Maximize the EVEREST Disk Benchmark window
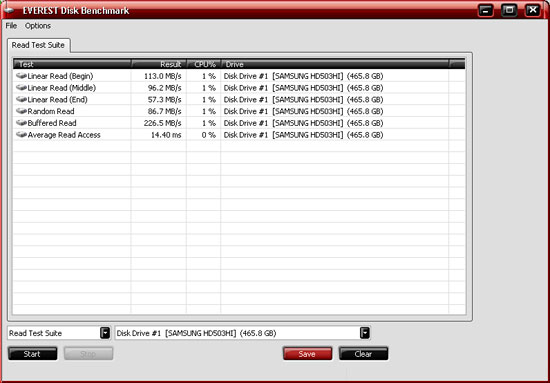 tap(509, 10)
